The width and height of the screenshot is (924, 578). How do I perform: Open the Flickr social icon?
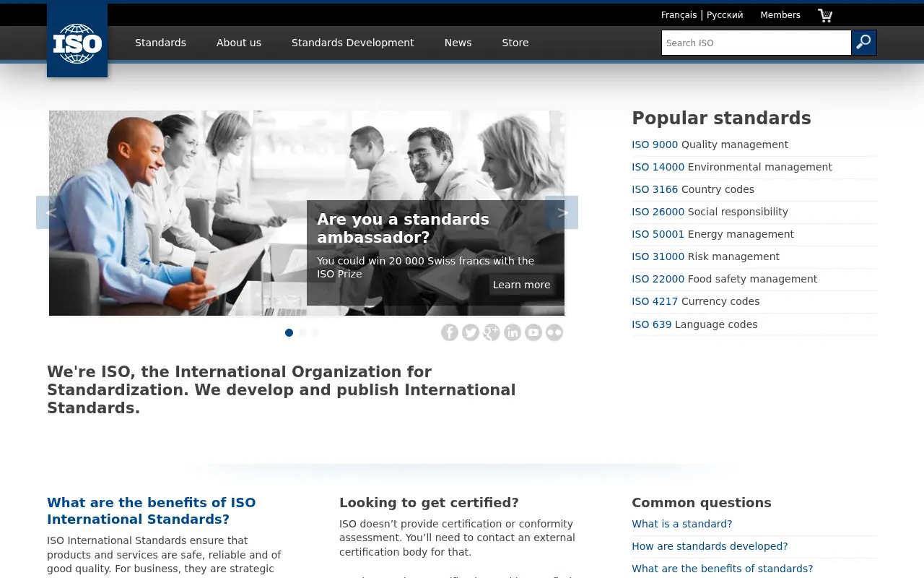(x=554, y=332)
